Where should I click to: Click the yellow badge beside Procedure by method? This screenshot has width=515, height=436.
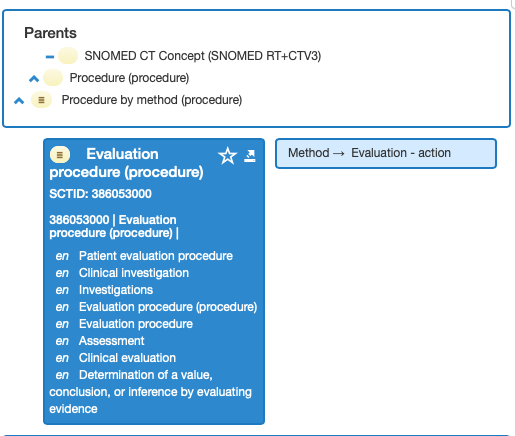(x=41, y=100)
